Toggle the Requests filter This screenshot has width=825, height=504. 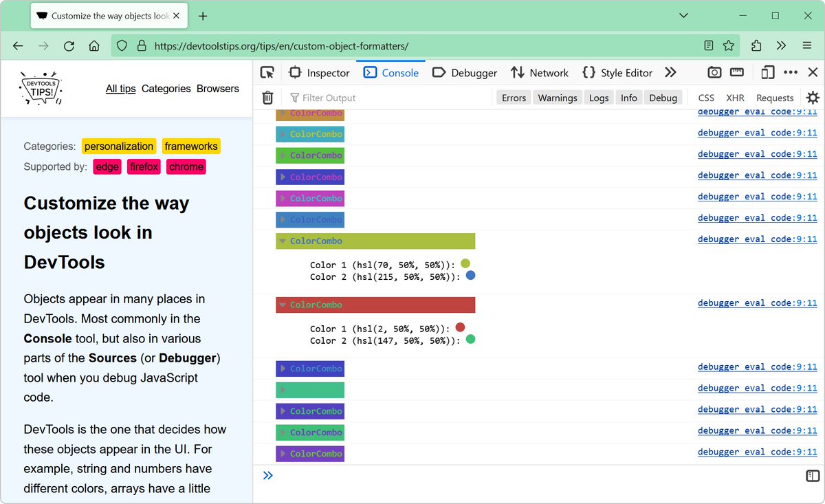pos(775,98)
